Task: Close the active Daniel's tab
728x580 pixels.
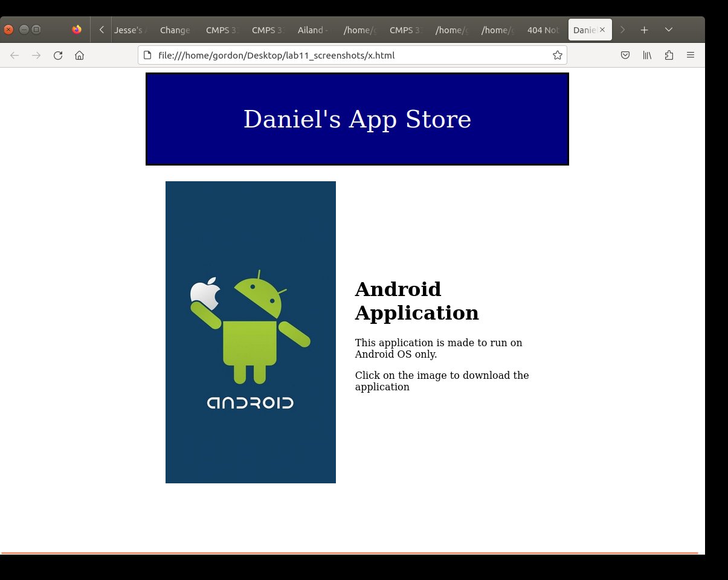Action: pos(602,30)
